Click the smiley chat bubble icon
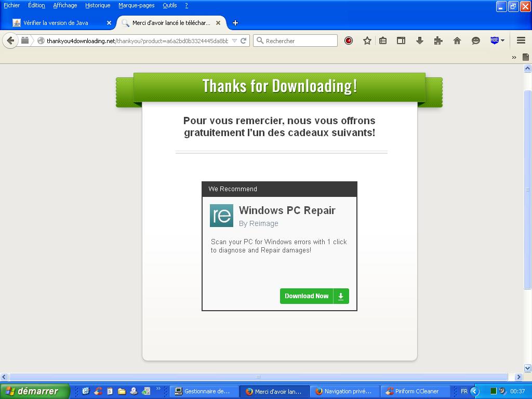 pos(476,41)
